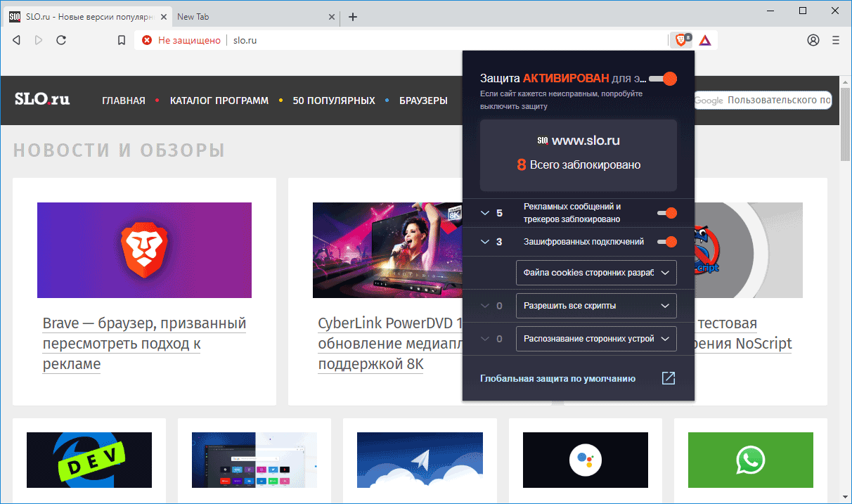Screen dimensions: 852x504
Task: Open the device recognition dropdown
Action: [596, 339]
